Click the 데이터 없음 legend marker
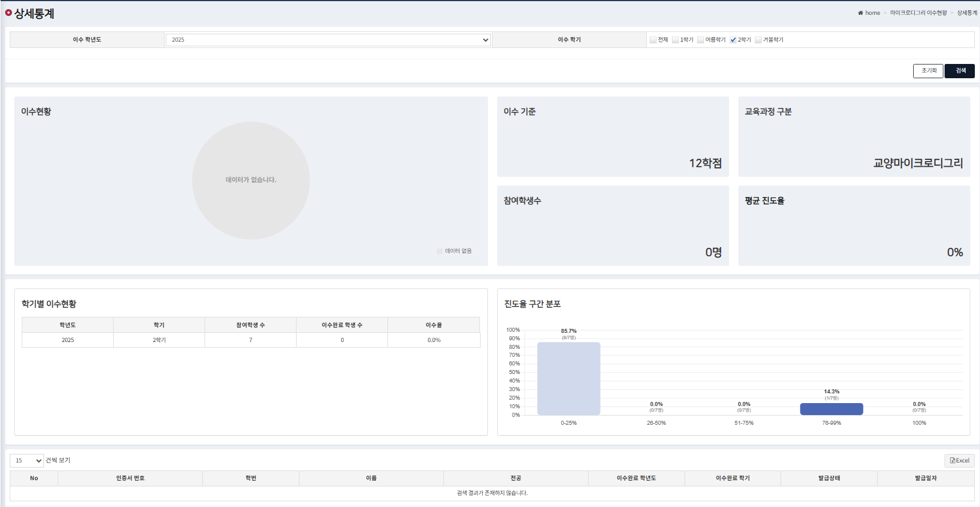Image resolution: width=980 pixels, height=507 pixels. pos(439,251)
